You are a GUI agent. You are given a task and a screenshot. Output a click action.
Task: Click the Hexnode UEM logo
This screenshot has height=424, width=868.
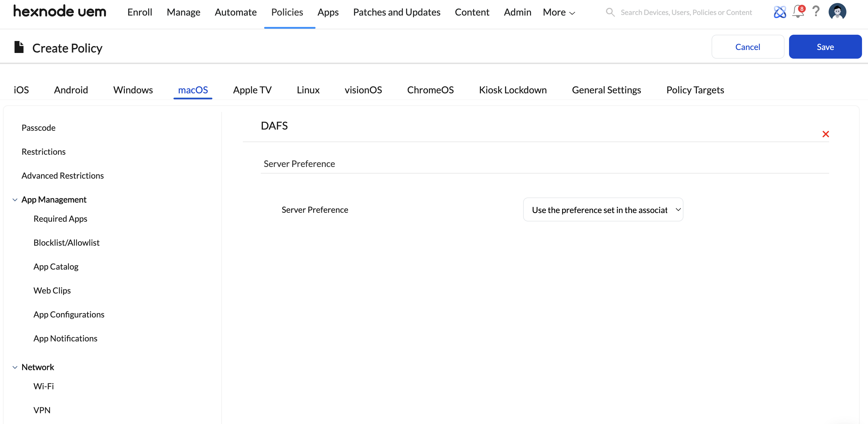(60, 12)
